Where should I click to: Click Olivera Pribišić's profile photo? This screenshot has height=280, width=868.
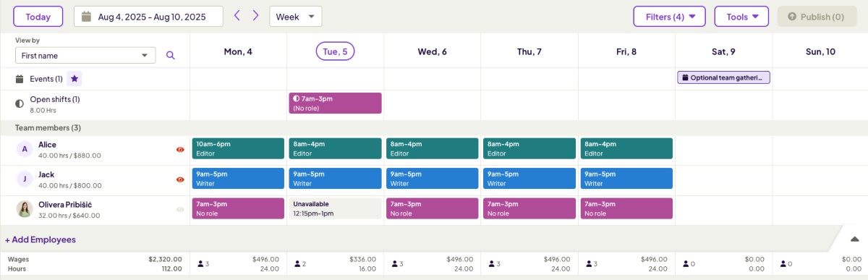[25, 209]
